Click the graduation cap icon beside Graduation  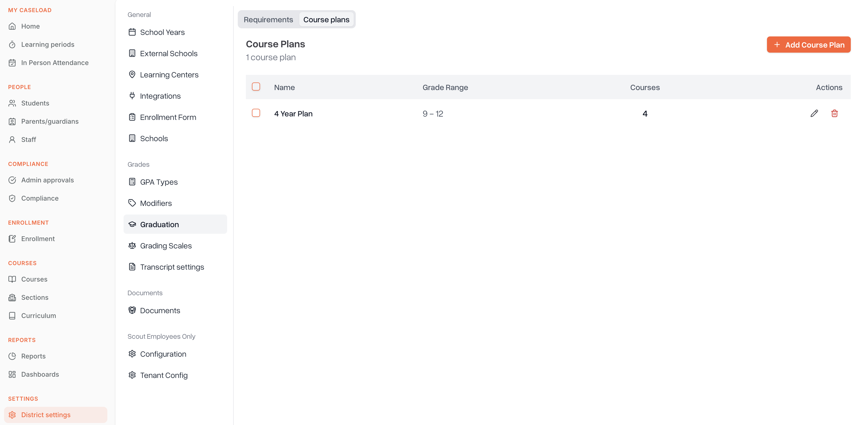132,224
